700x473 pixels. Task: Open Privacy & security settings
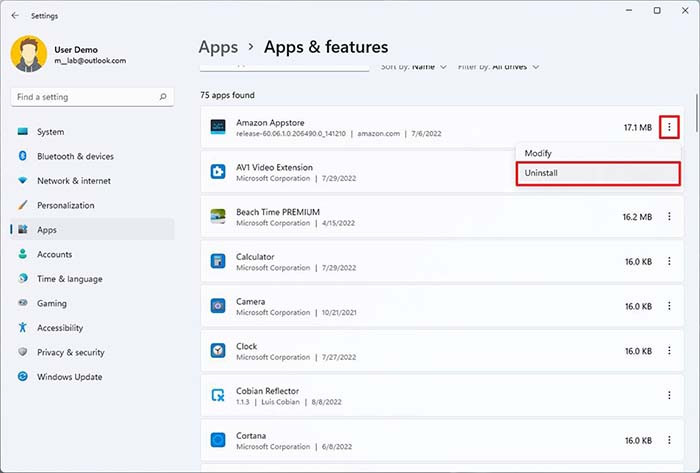[x=92, y=353]
